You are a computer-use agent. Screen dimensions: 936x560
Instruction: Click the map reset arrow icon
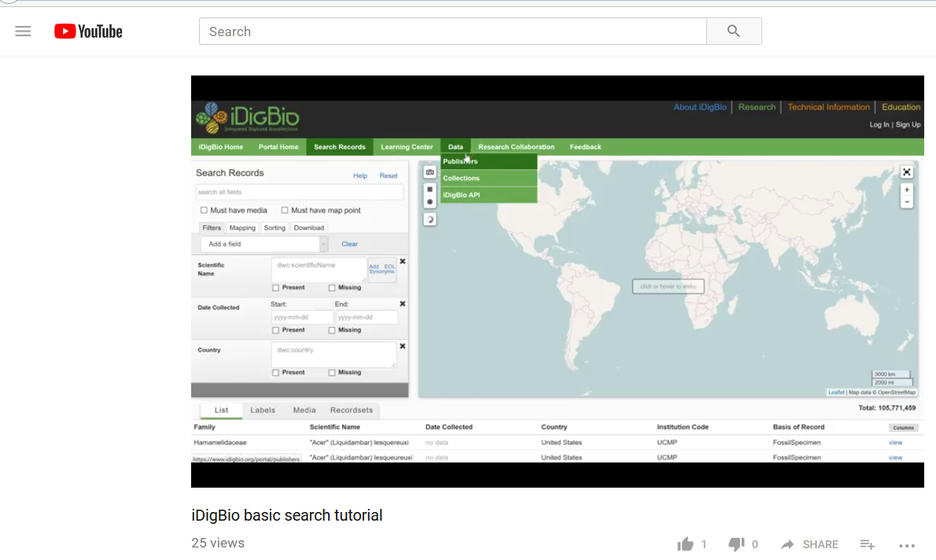pyautogui.click(x=429, y=219)
